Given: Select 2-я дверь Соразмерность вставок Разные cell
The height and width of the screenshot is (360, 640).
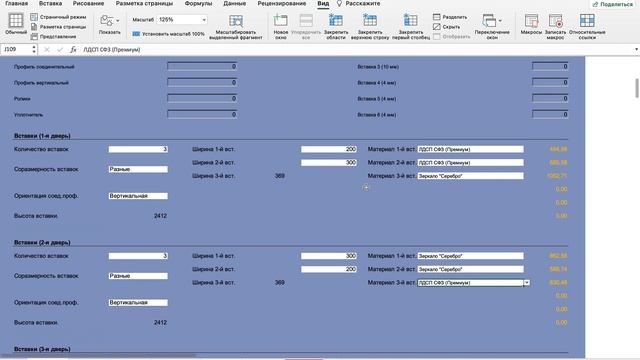Looking at the screenshot, I should [x=138, y=276].
